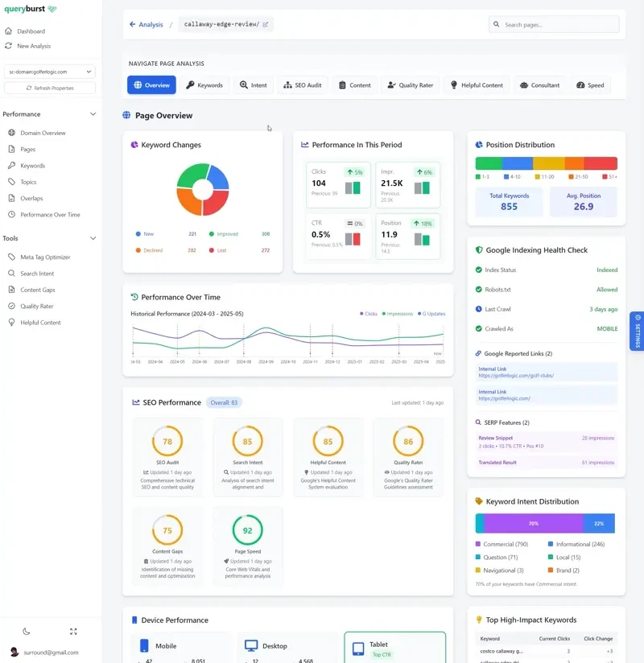Click the Keyword Changes donut chart
Screen dimensions: 644x663
point(203,190)
